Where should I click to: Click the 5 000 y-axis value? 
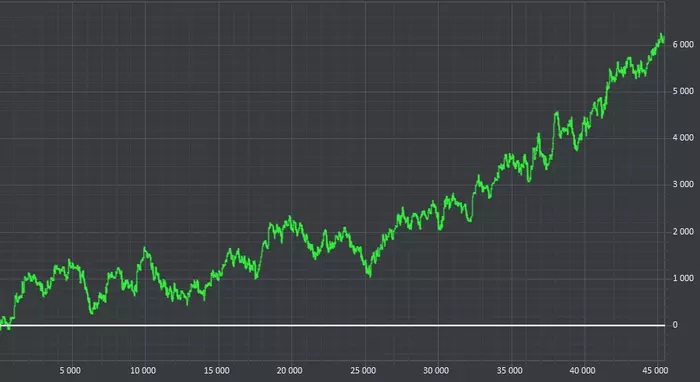pyautogui.click(x=683, y=91)
